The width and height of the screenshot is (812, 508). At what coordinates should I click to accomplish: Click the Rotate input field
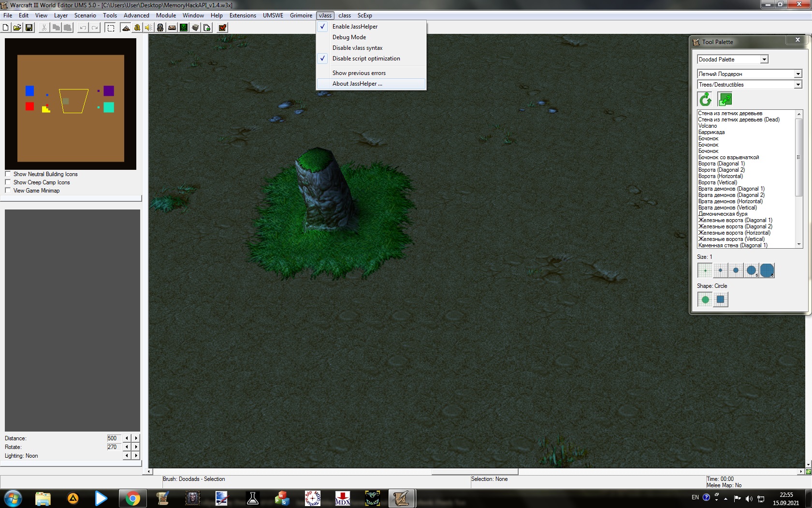click(x=114, y=447)
